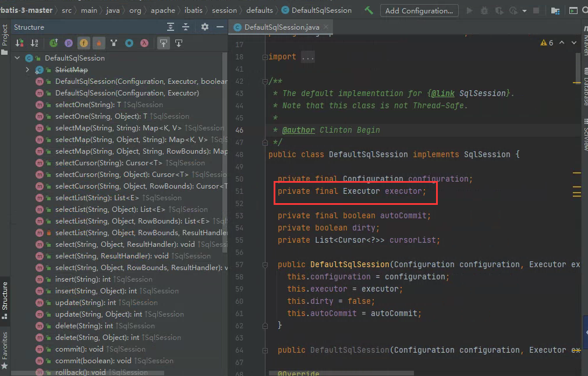This screenshot has width=588, height=376.
Task: Toggle autoscroll to source
Action: (164, 43)
